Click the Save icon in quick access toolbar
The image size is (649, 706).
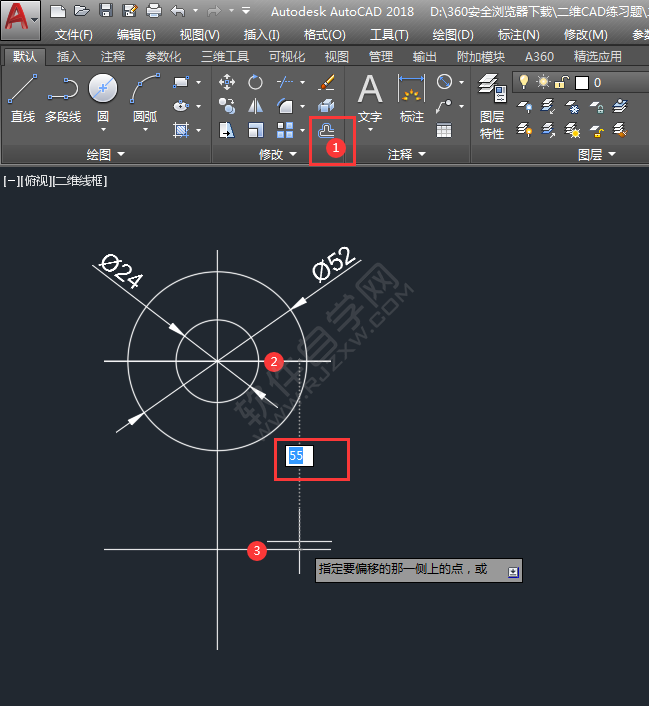pos(105,11)
